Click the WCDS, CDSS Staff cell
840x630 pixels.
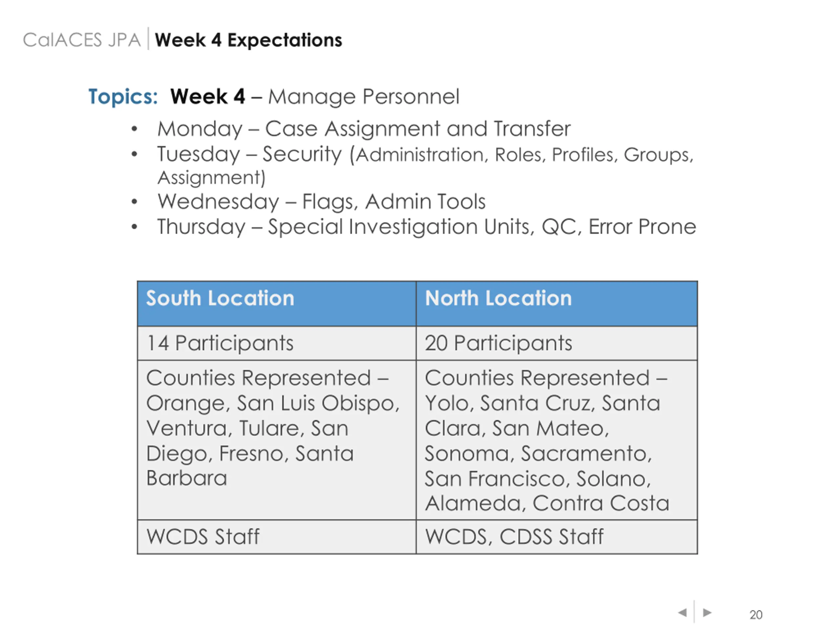(557, 537)
